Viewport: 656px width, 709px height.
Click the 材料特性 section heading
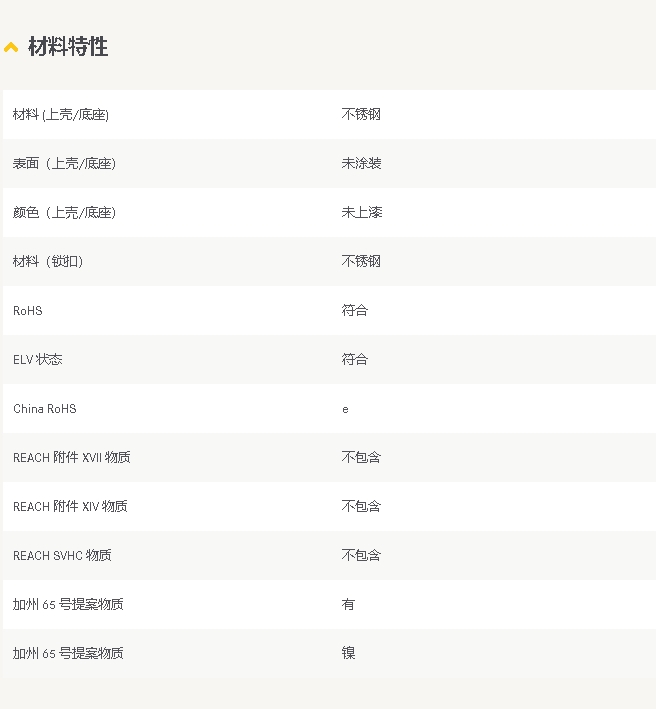tap(68, 47)
